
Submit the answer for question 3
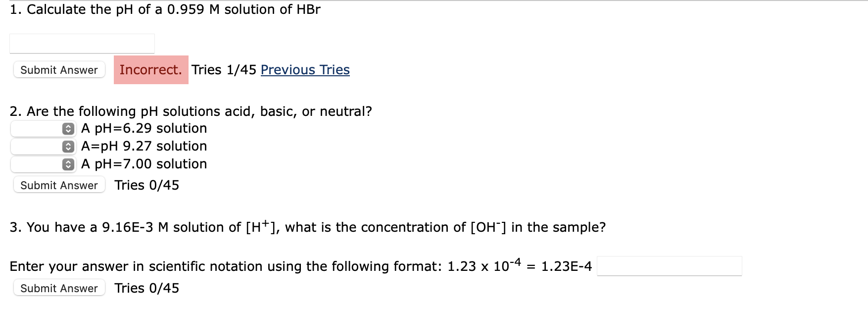(x=59, y=288)
